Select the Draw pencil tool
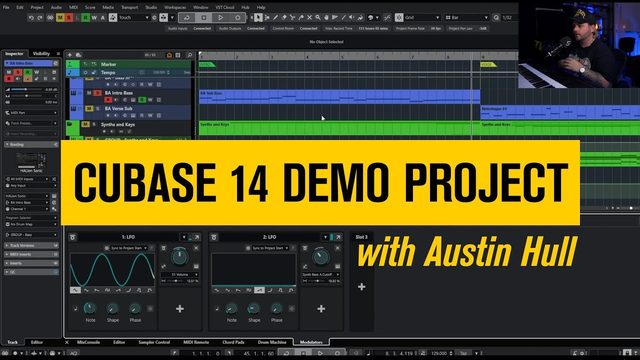The height and width of the screenshot is (360, 640). (x=276, y=18)
